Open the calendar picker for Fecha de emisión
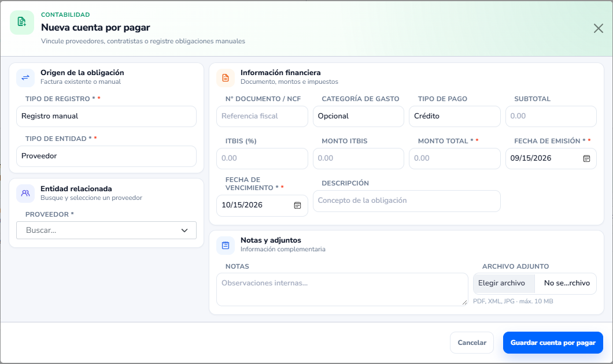The image size is (613, 364). click(586, 158)
